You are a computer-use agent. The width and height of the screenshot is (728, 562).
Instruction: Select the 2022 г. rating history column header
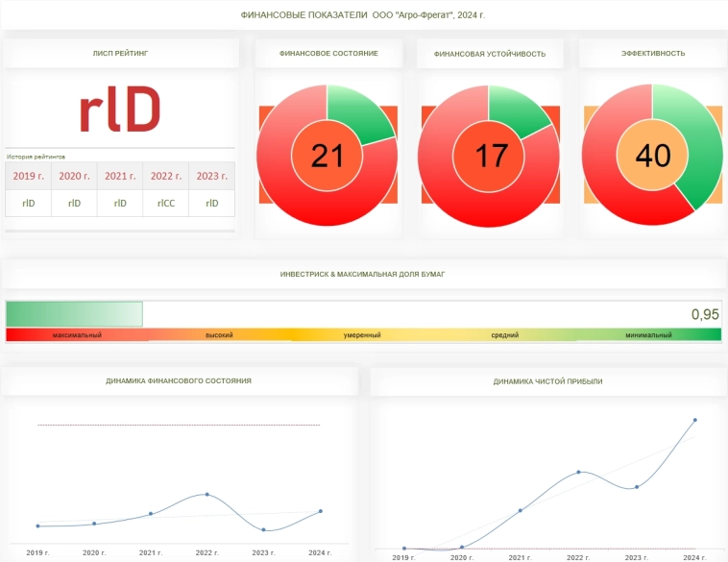166,176
